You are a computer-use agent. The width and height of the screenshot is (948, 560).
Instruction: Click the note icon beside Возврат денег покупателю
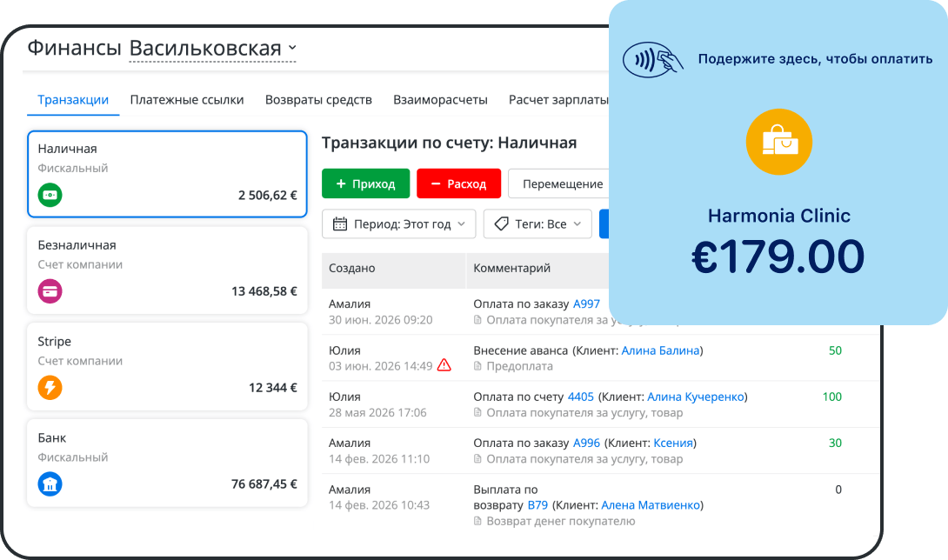(x=477, y=521)
